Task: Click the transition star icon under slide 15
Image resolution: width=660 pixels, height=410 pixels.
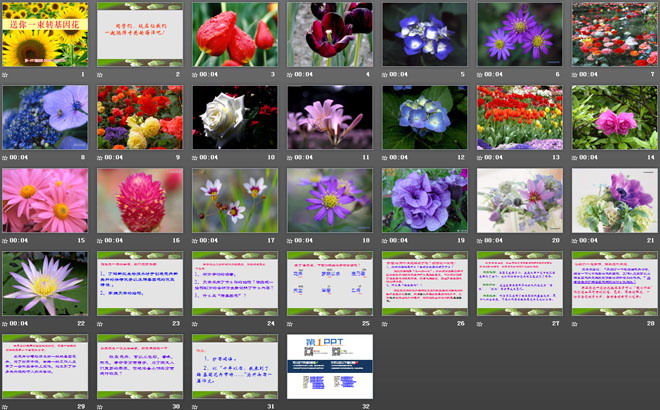Action: click(x=6, y=241)
